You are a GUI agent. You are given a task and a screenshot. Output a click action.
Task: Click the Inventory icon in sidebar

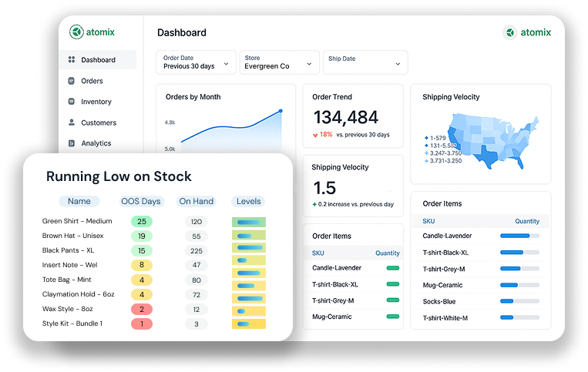click(71, 101)
